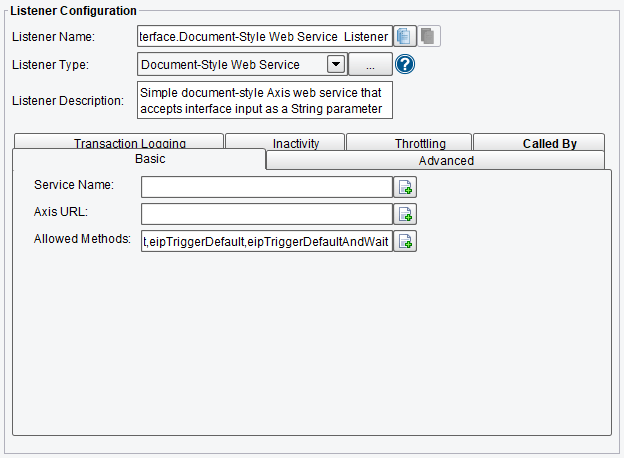Open the Called By tab
Viewport: 624px width, 458px height.
tap(539, 142)
